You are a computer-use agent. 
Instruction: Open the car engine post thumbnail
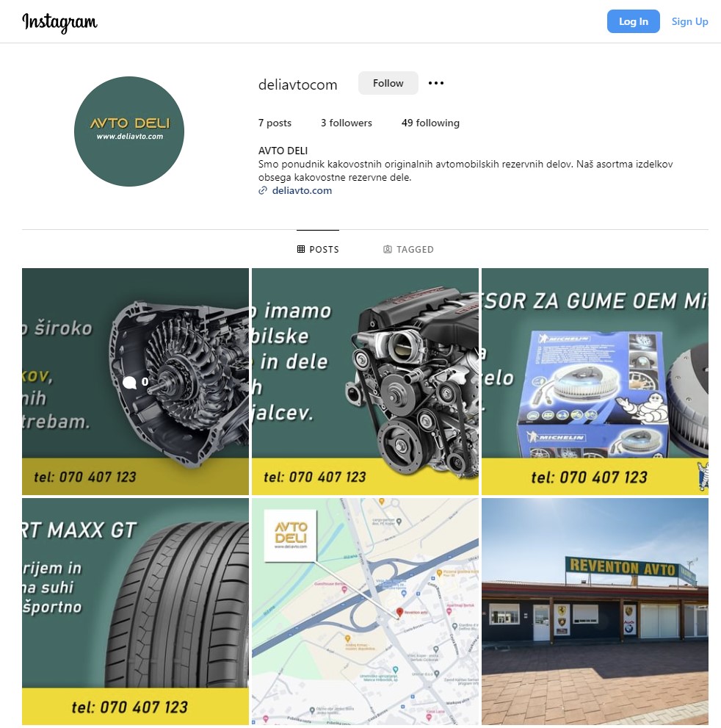point(365,382)
